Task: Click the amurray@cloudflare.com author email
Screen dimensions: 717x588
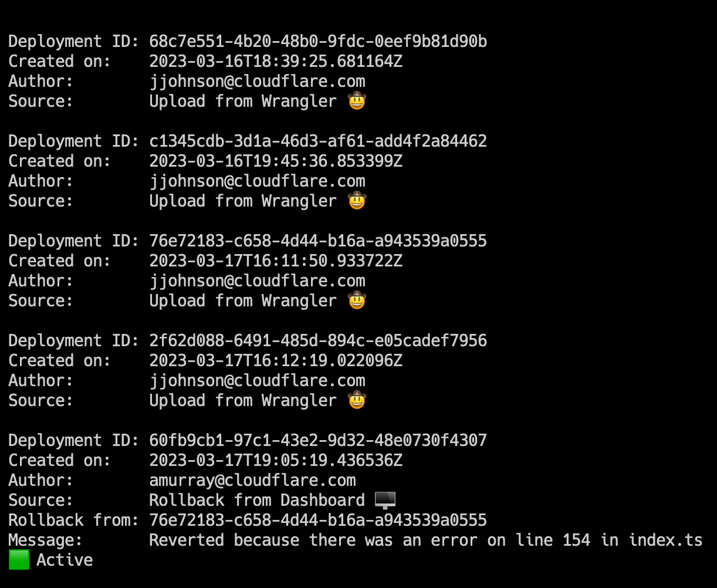Action: point(252,481)
